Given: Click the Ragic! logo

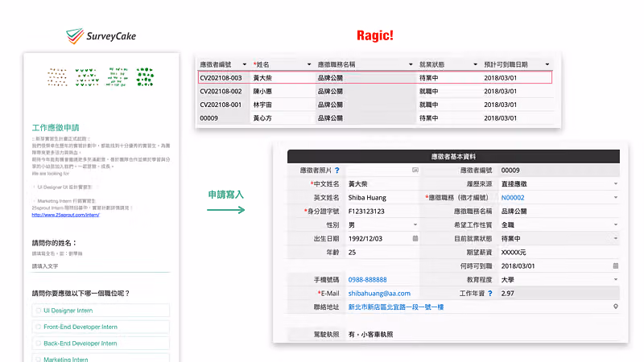Looking at the screenshot, I should (x=375, y=35).
